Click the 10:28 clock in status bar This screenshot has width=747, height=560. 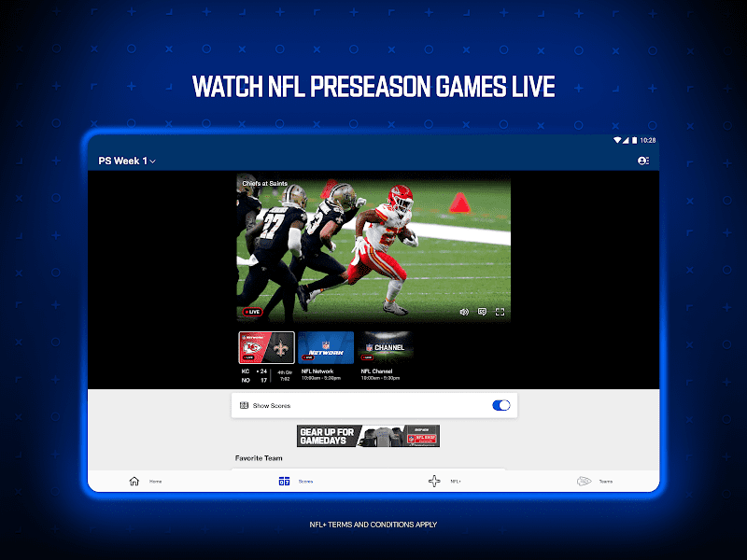648,140
